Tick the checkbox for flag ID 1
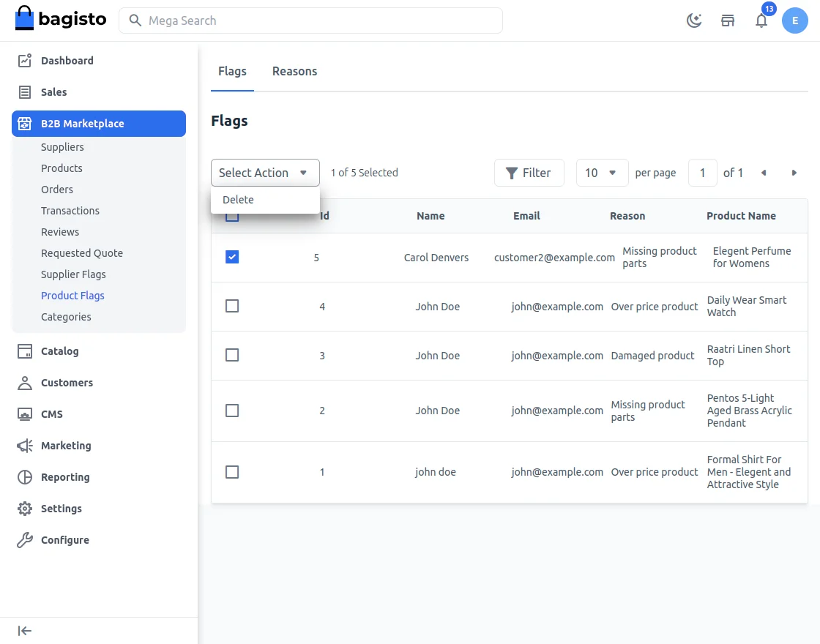The height and width of the screenshot is (644, 820). (232, 472)
